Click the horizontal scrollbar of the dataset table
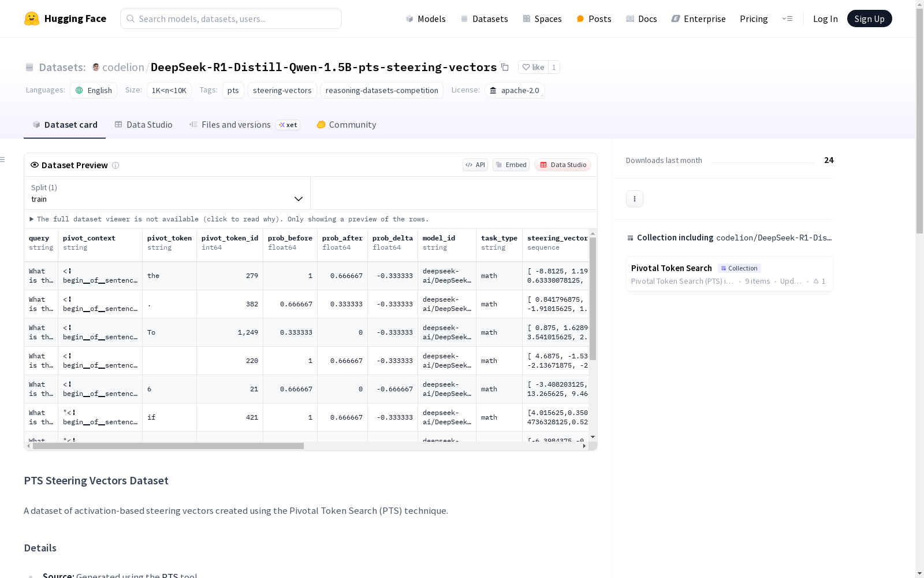This screenshot has width=924, height=578. [168, 446]
